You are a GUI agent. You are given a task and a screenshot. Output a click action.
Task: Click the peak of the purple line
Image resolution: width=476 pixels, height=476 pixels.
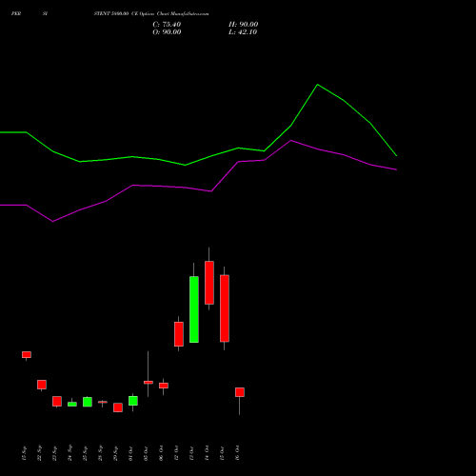click(291, 140)
